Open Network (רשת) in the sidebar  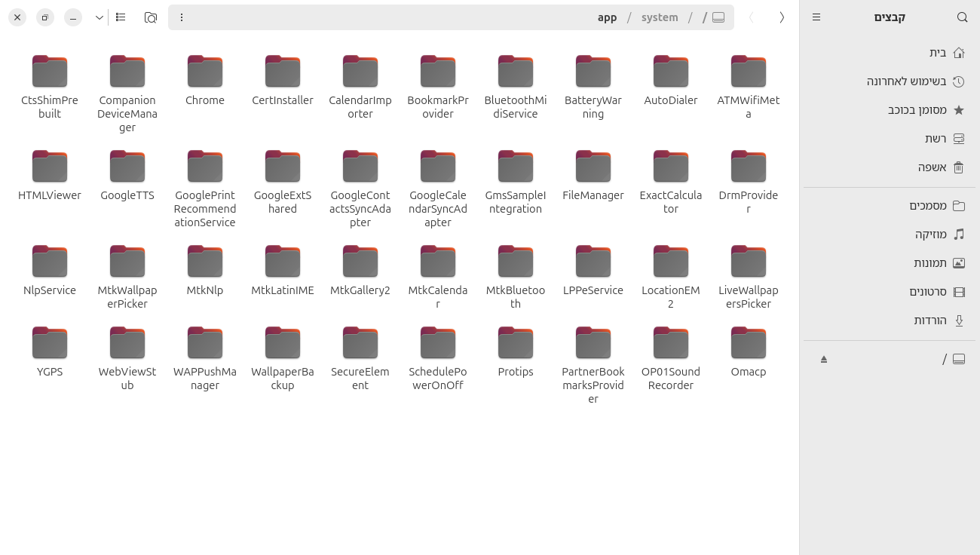click(890, 139)
